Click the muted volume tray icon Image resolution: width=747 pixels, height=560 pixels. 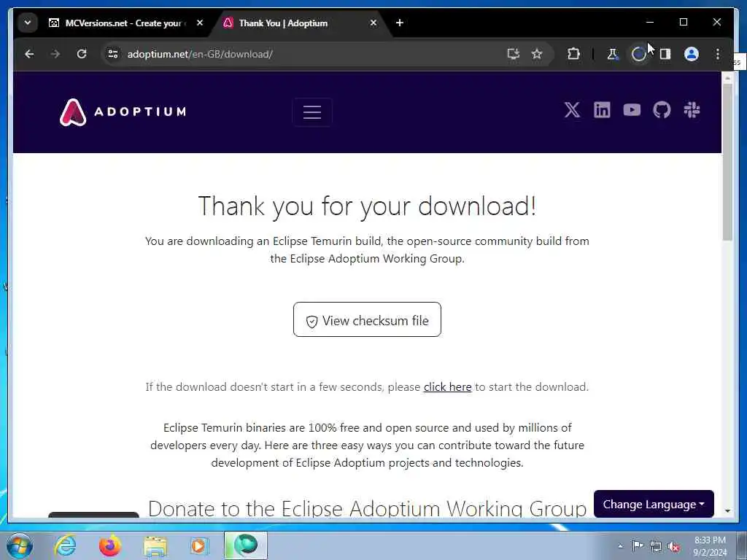click(x=673, y=547)
